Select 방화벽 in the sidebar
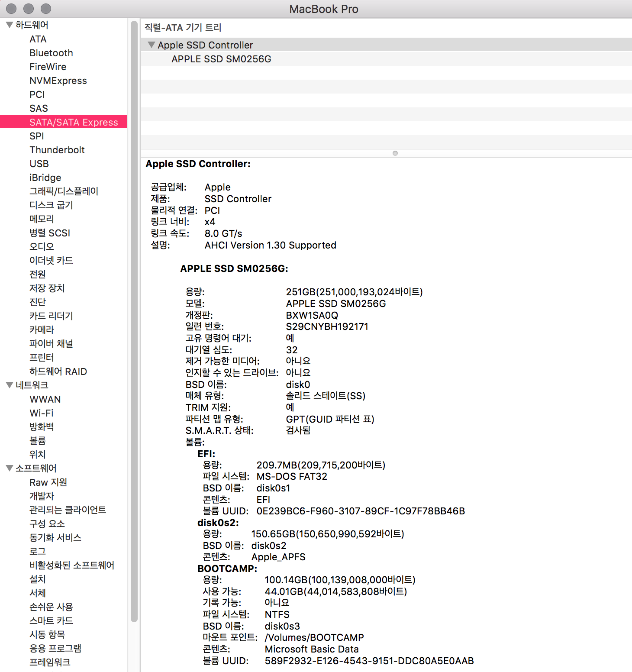Screen dimensions: 632x672 42,427
